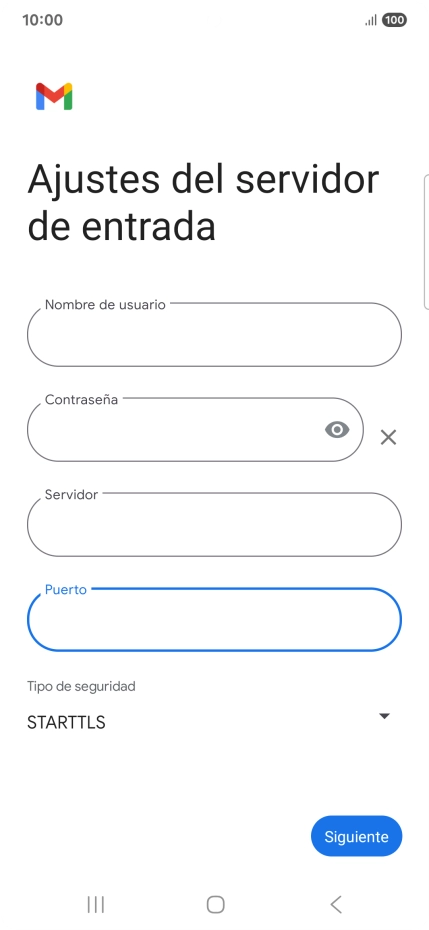Toggle password visibility eye icon

(337, 429)
